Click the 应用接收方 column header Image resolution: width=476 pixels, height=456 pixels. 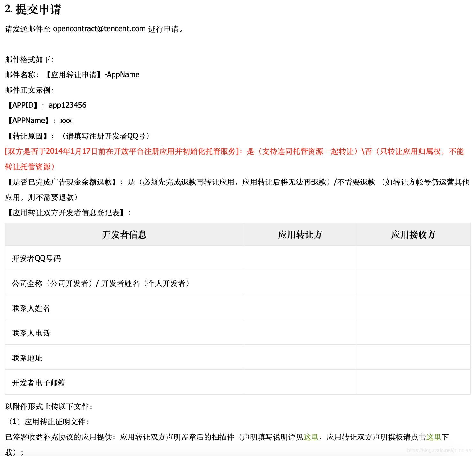(x=413, y=234)
